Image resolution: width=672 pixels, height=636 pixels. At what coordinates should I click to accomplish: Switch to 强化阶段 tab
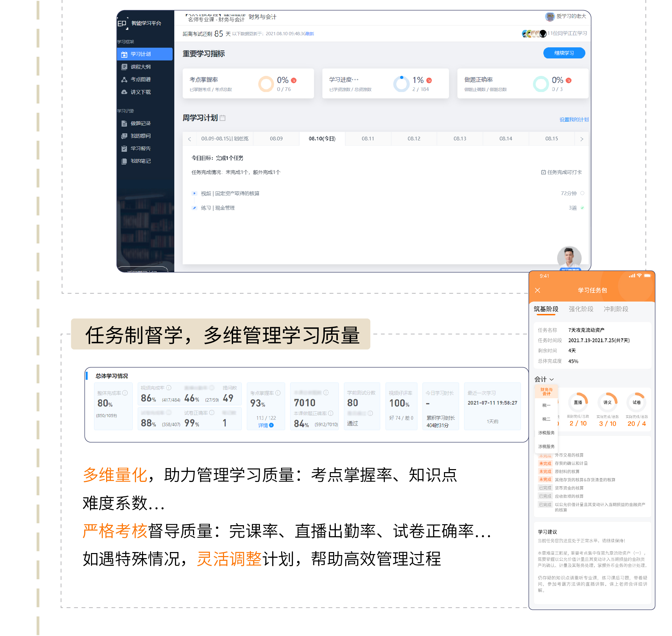click(581, 310)
